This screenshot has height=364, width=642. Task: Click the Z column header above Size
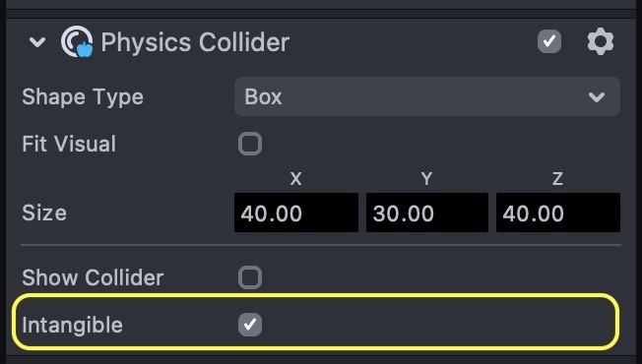(x=557, y=179)
